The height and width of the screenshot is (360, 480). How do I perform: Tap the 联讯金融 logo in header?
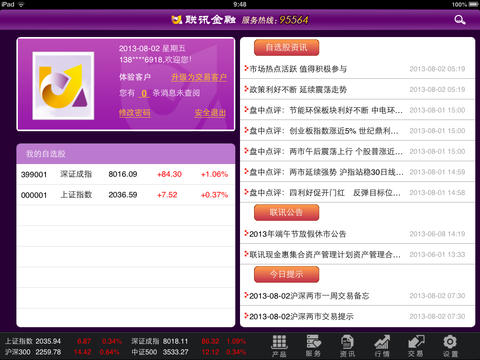pyautogui.click(x=204, y=20)
